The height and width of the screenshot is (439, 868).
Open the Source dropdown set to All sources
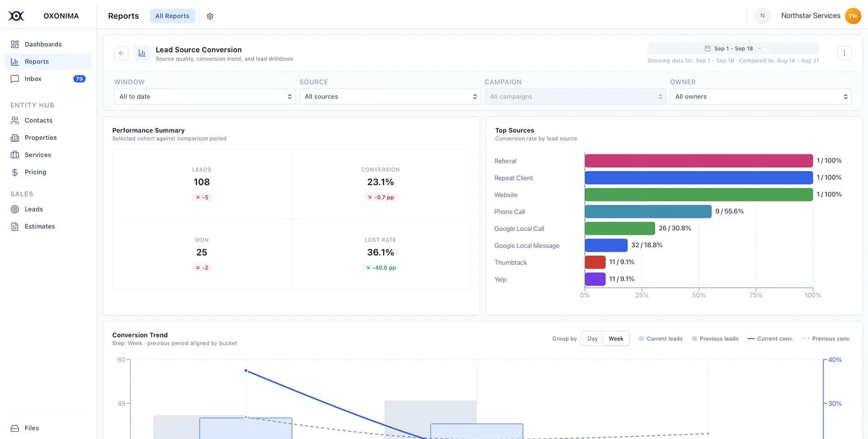(x=390, y=96)
